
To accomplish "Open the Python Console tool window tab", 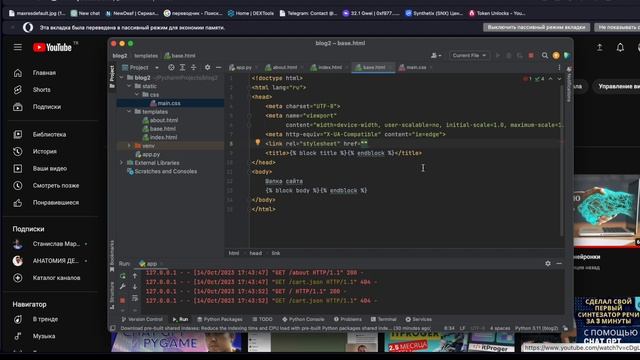I will tap(303, 319).
